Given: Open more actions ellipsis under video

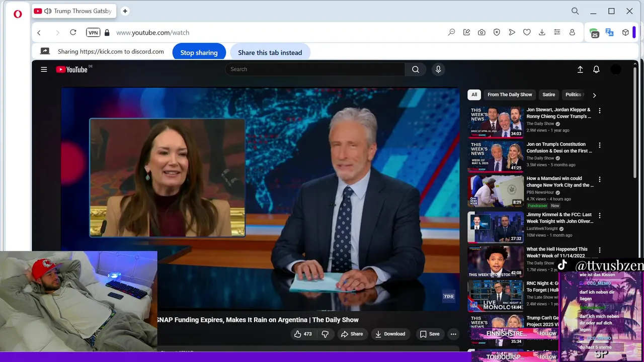Looking at the screenshot, I should [x=453, y=334].
